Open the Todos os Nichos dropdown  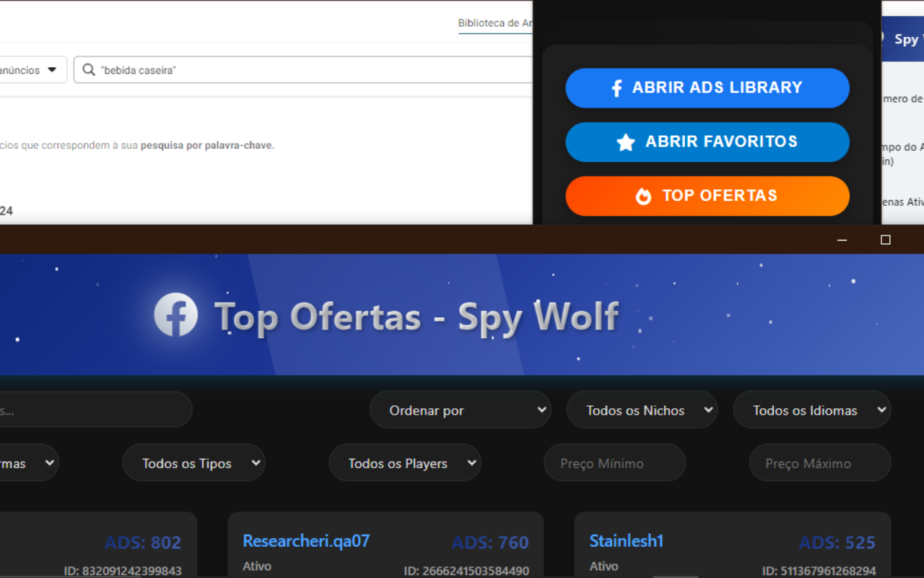point(642,410)
